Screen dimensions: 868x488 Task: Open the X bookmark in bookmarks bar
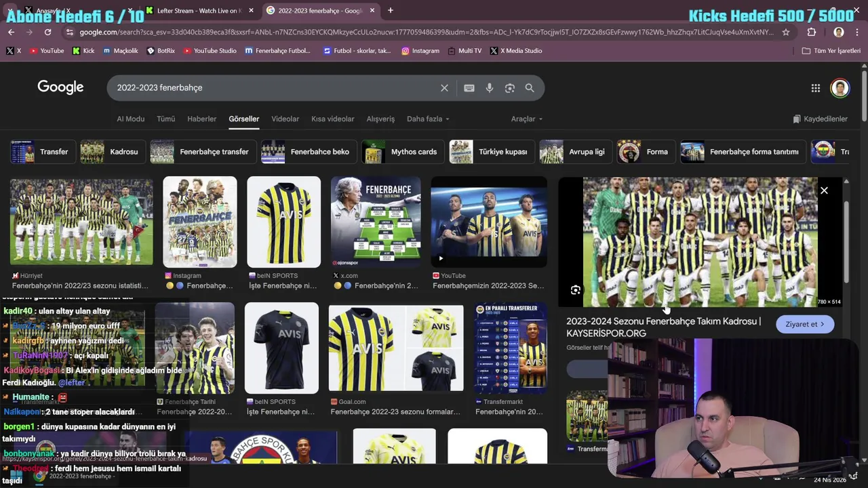tap(14, 50)
